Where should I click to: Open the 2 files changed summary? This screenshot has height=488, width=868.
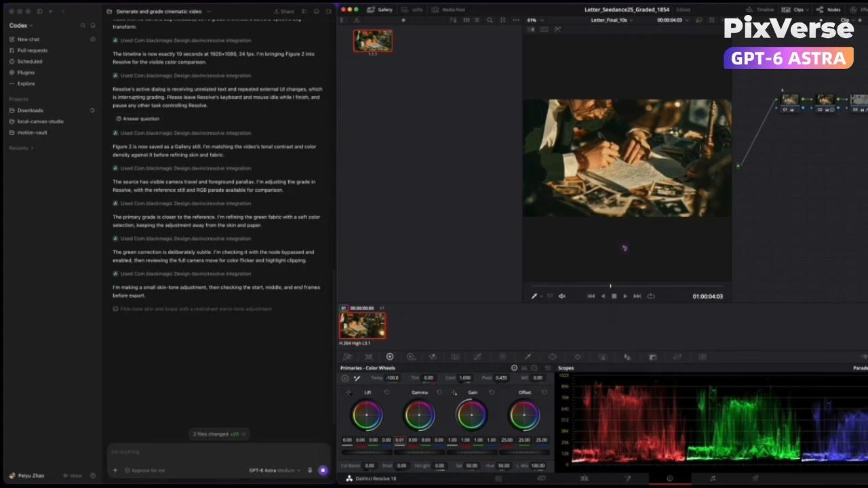219,434
